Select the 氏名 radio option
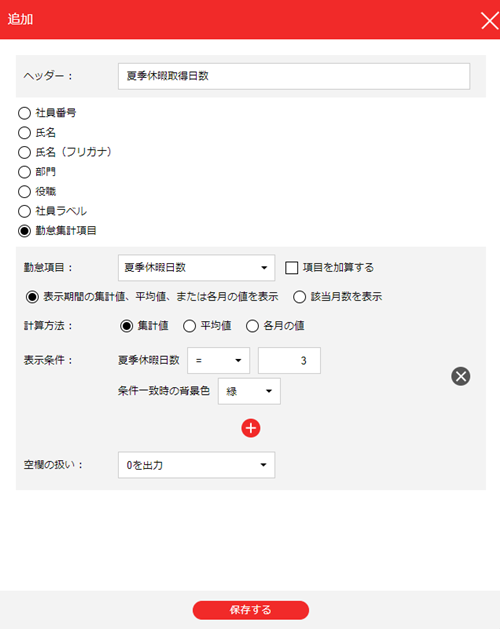The image size is (500, 629). point(24,133)
